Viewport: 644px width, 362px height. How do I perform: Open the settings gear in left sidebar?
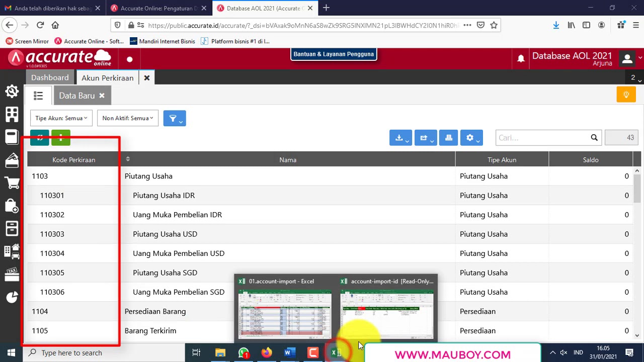[12, 92]
